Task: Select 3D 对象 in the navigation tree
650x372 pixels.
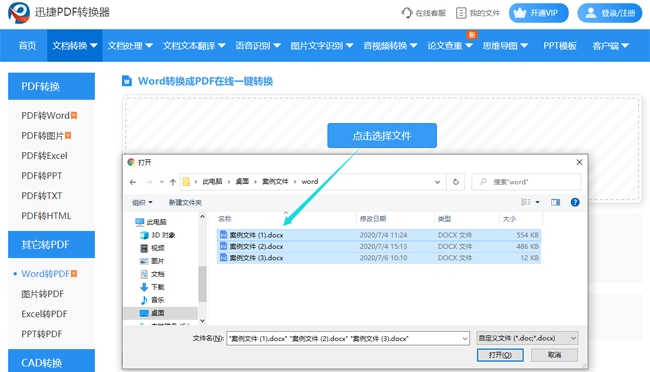Action: coord(158,235)
